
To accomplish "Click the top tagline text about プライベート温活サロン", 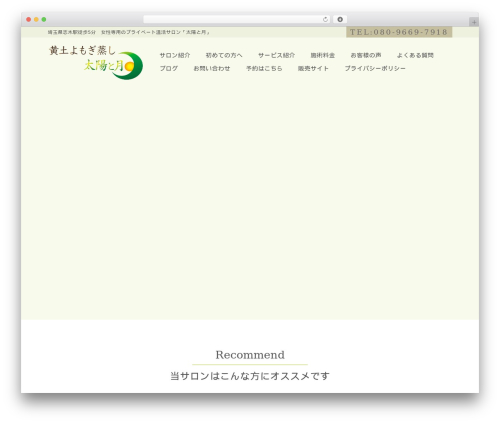I will pyautogui.click(x=129, y=32).
